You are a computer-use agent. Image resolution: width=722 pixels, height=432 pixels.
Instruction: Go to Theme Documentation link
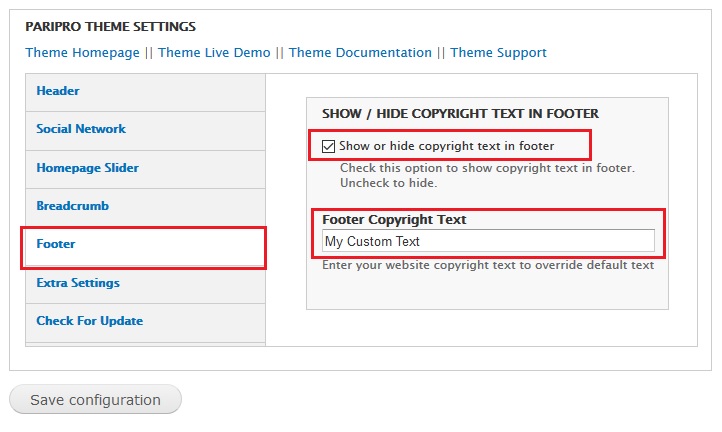[360, 53]
